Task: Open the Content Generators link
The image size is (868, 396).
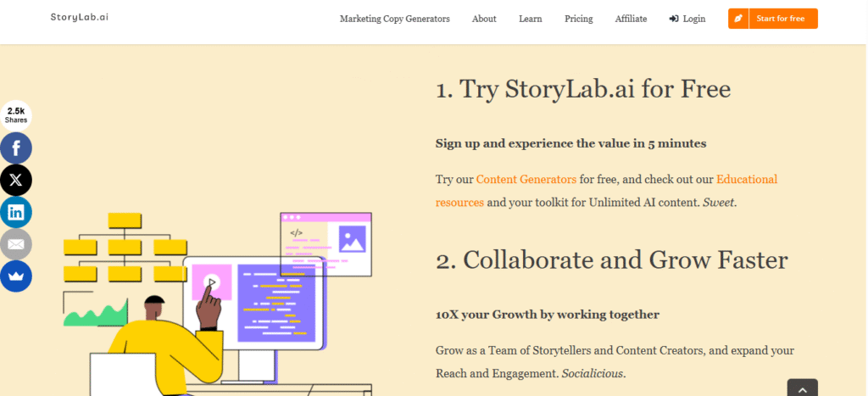Action: 526,179
